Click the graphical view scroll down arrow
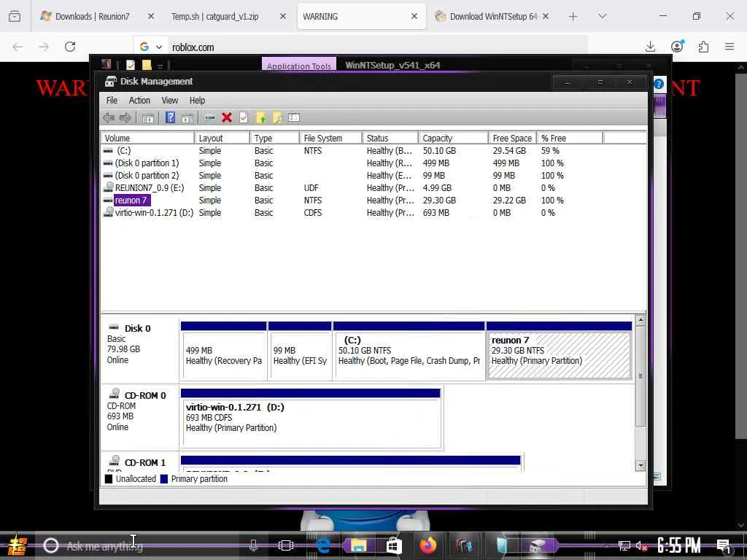 pos(640,465)
